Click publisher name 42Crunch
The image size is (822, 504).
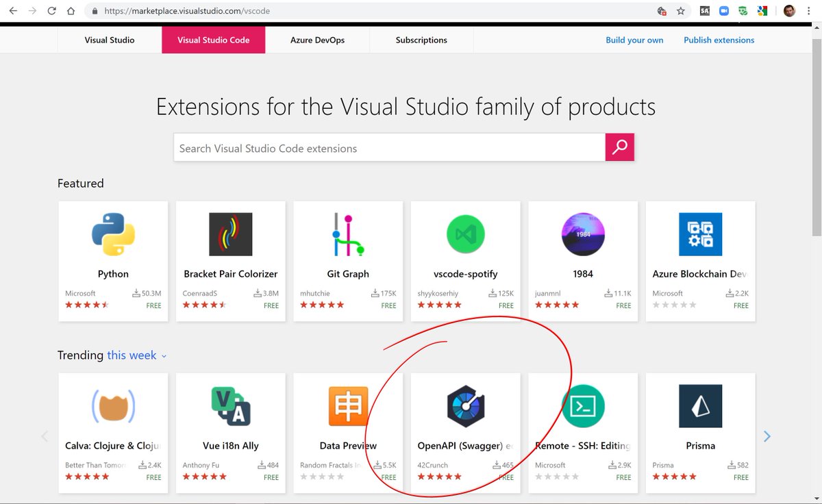433,465
